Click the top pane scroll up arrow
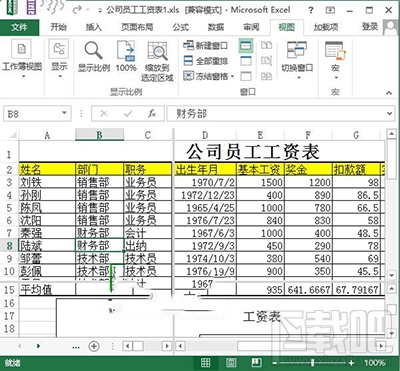This screenshot has width=400, height=371. pyautogui.click(x=391, y=134)
